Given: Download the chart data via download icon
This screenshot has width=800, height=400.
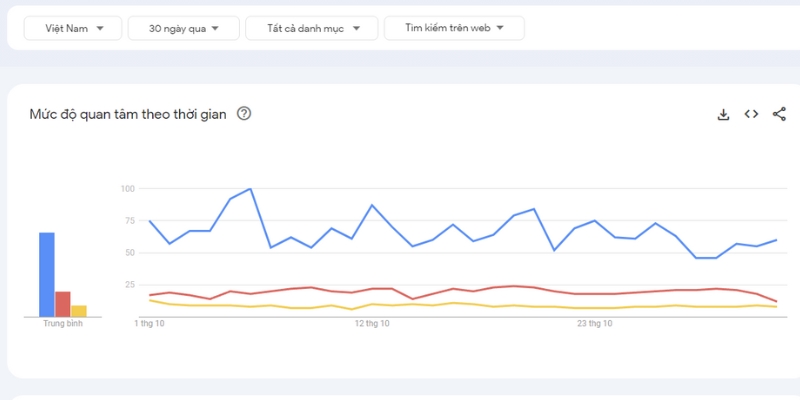Looking at the screenshot, I should 724,114.
